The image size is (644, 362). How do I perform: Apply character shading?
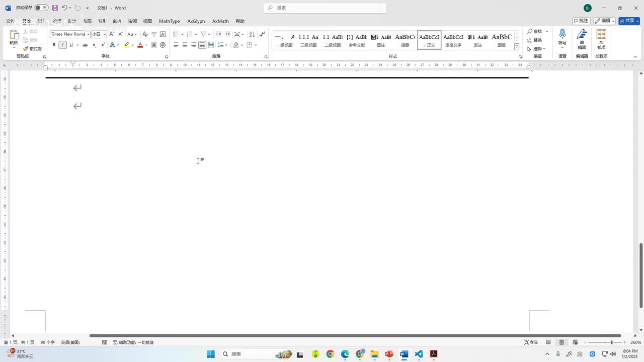(x=154, y=45)
